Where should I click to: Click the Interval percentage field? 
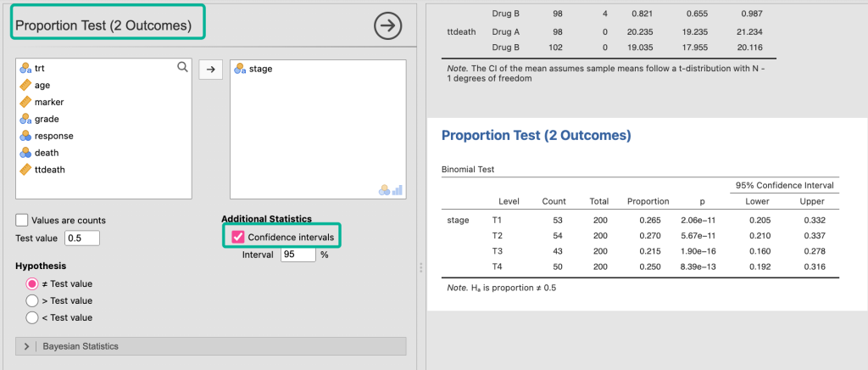pos(298,255)
